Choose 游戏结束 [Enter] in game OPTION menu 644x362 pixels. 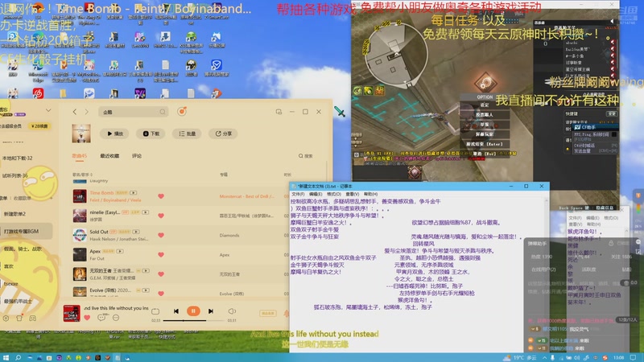(x=484, y=144)
